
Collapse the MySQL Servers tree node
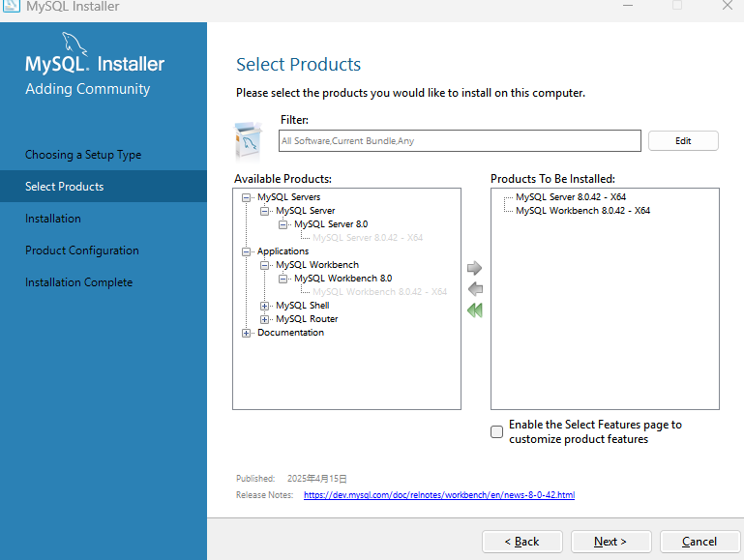click(x=246, y=197)
